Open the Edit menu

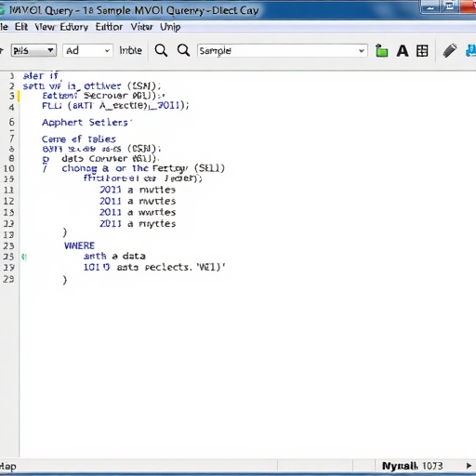21,27
